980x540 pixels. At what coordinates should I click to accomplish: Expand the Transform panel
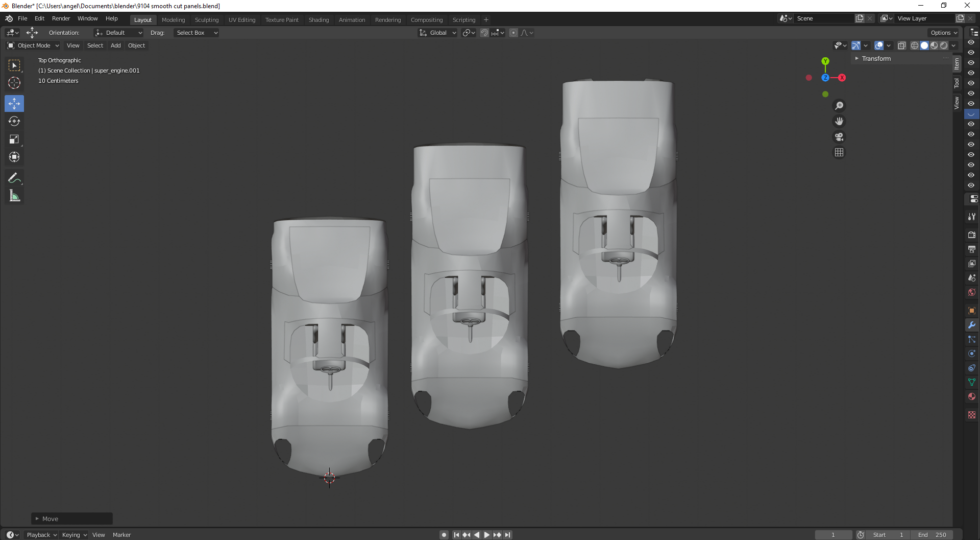[876, 59]
